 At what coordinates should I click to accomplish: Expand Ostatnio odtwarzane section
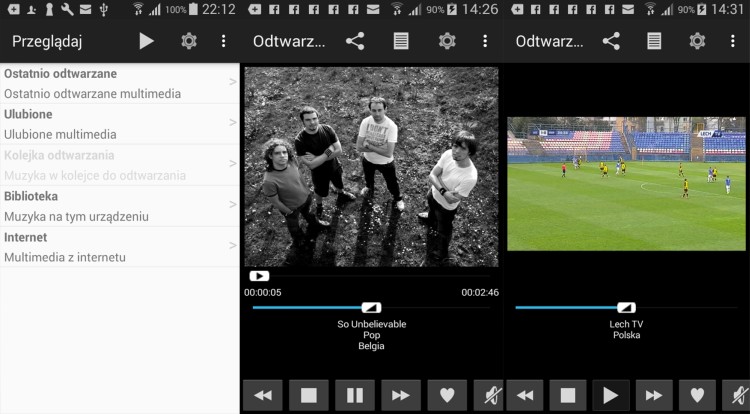point(119,83)
